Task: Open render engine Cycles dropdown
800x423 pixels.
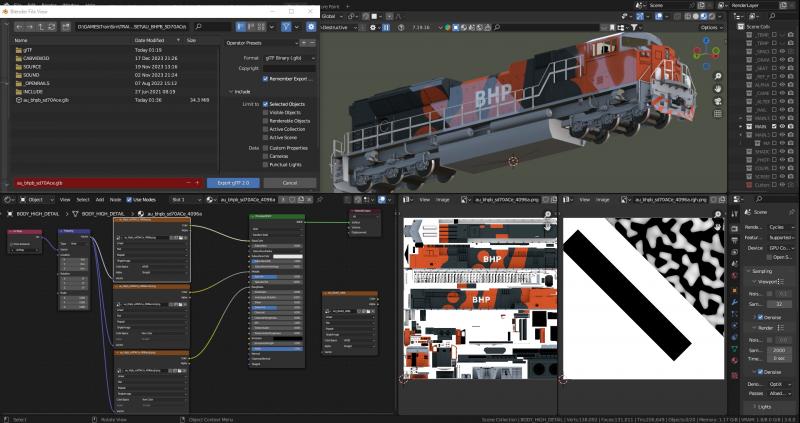Action: (781, 227)
